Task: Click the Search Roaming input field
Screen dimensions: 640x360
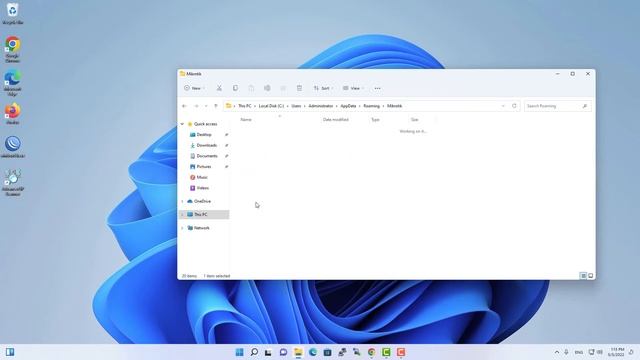Action: click(x=558, y=106)
